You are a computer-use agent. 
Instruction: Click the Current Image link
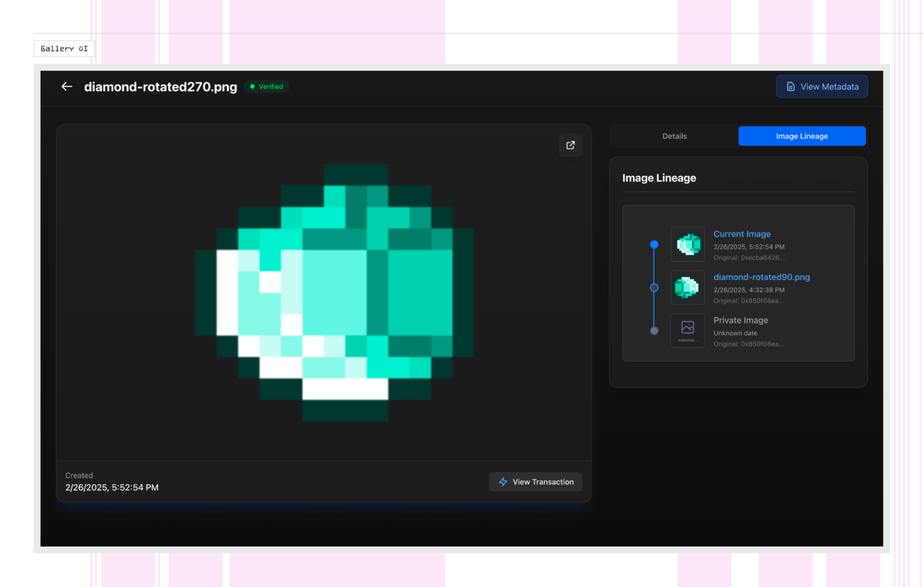(x=742, y=234)
